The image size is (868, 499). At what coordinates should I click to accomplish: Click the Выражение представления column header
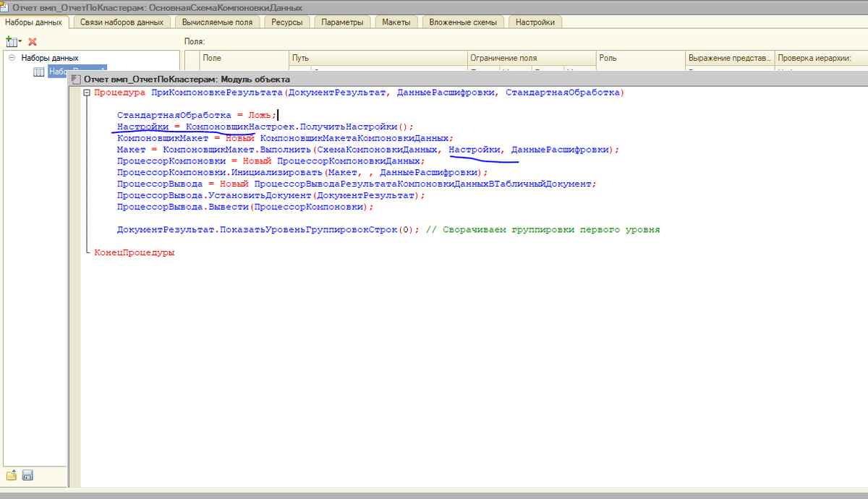(730, 58)
